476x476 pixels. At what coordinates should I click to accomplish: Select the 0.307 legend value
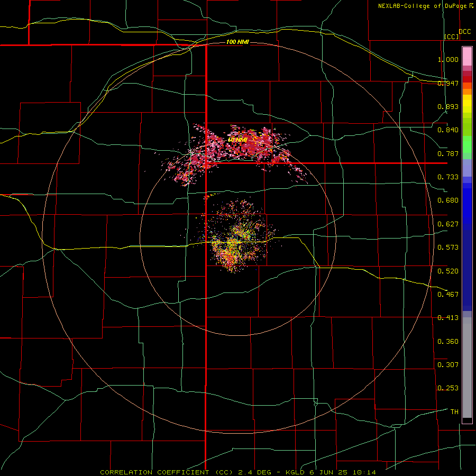click(x=448, y=365)
